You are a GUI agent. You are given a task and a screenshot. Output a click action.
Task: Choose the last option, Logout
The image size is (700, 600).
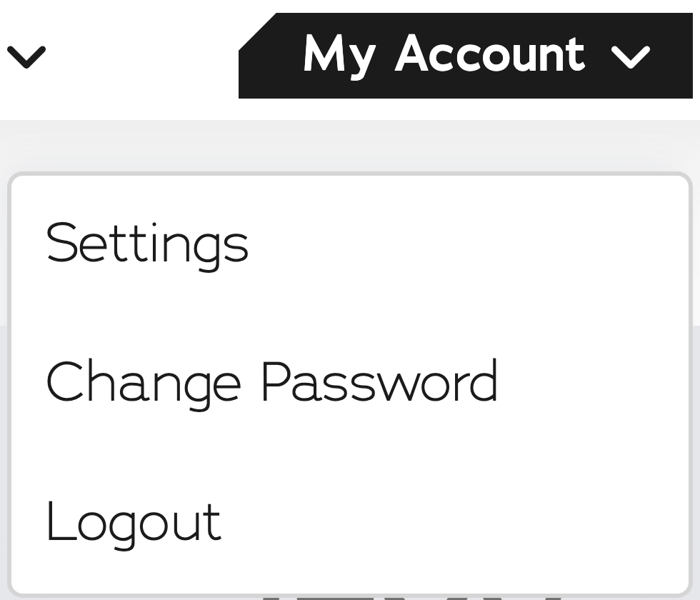[x=134, y=522]
